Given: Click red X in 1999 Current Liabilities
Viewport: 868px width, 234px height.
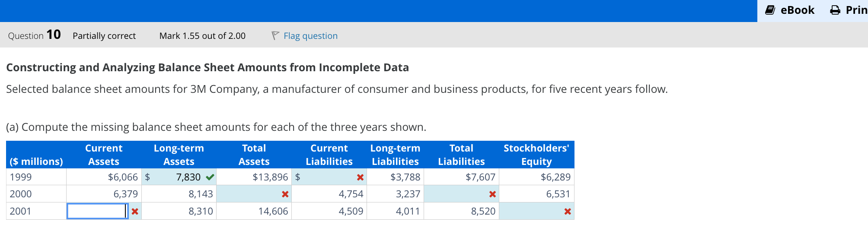Looking at the screenshot, I should click(360, 177).
